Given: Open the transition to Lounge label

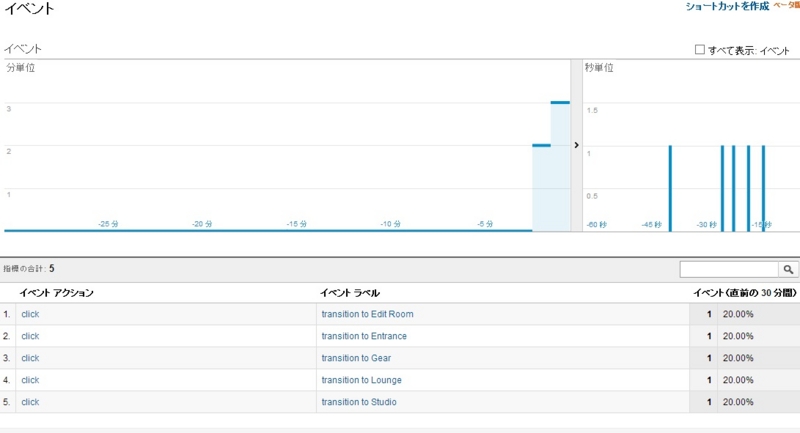Looking at the screenshot, I should 361,380.
